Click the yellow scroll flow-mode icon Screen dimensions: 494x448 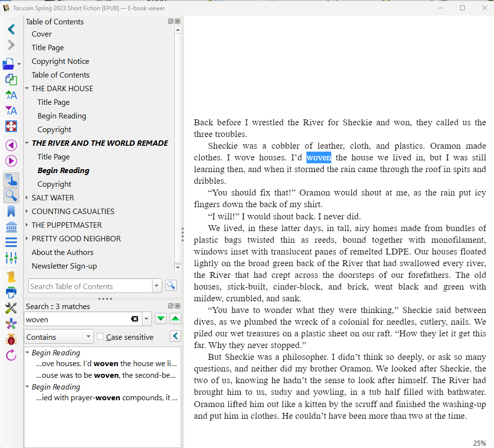point(11,277)
